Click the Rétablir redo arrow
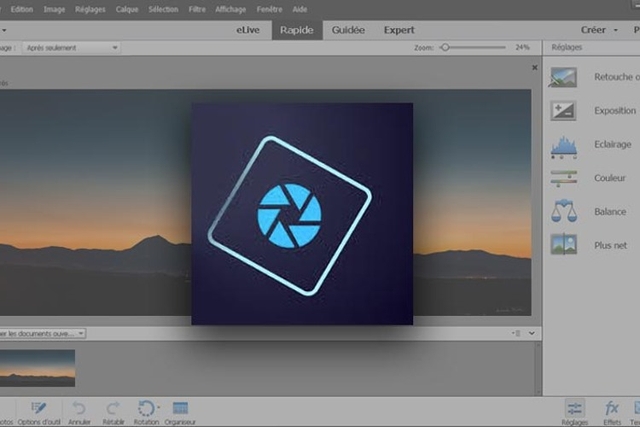This screenshot has height=427, width=640. [x=113, y=408]
